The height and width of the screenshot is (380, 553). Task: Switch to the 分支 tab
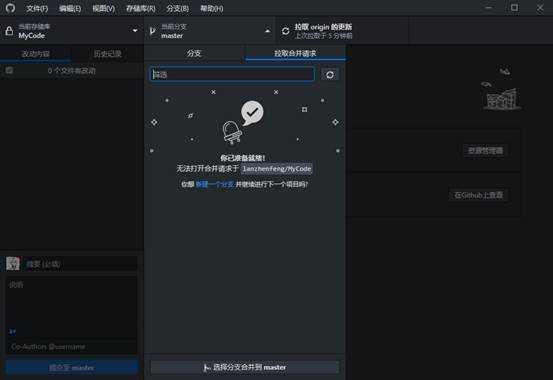pos(194,53)
